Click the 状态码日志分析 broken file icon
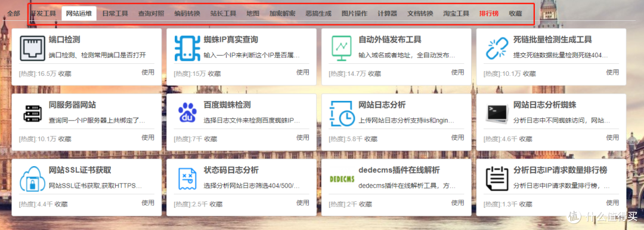644x230 pixels. pyautogui.click(x=187, y=179)
